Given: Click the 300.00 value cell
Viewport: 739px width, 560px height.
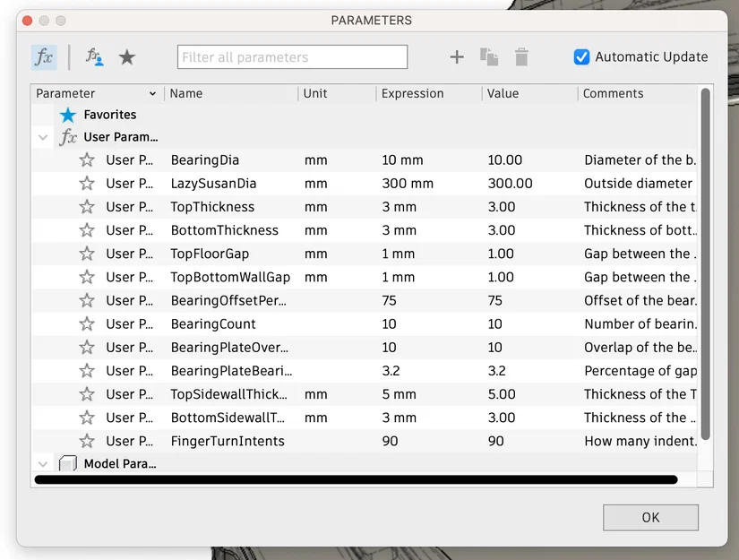Looking at the screenshot, I should click(510, 184).
